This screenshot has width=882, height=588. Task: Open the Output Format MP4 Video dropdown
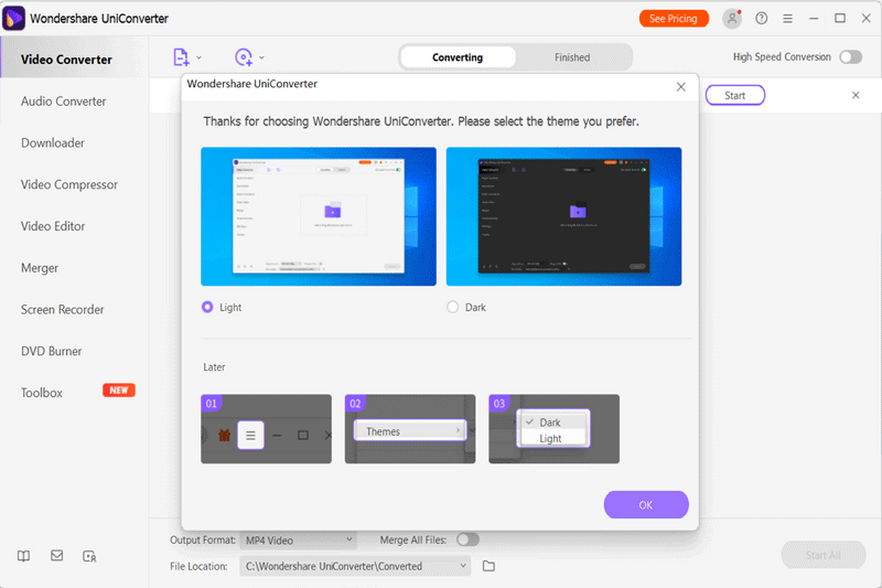pos(298,540)
